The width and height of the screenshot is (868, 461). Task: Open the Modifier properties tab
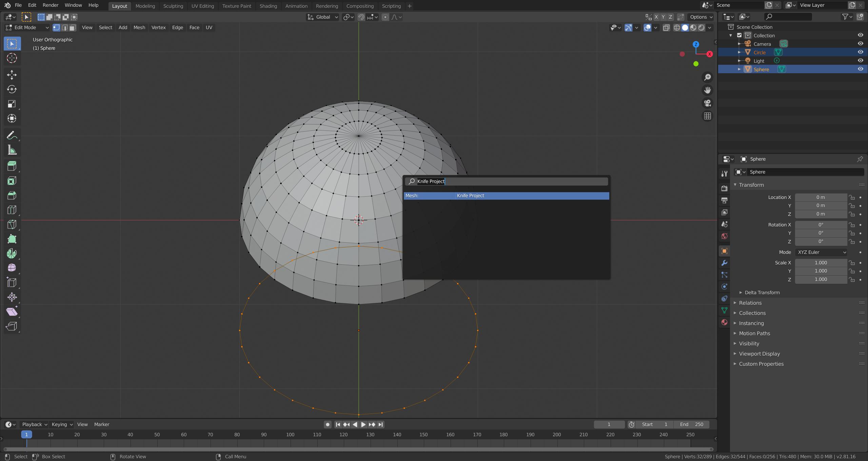point(724,263)
